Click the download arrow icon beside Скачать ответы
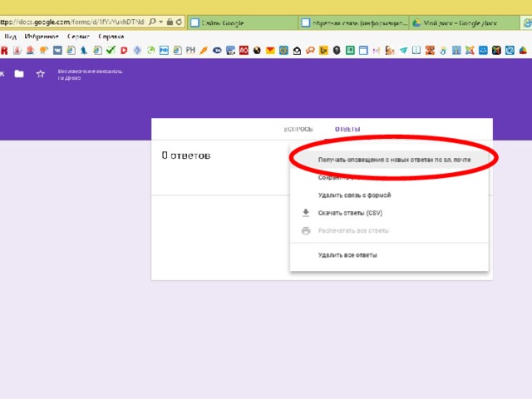This screenshot has height=399, width=532. tap(305, 213)
